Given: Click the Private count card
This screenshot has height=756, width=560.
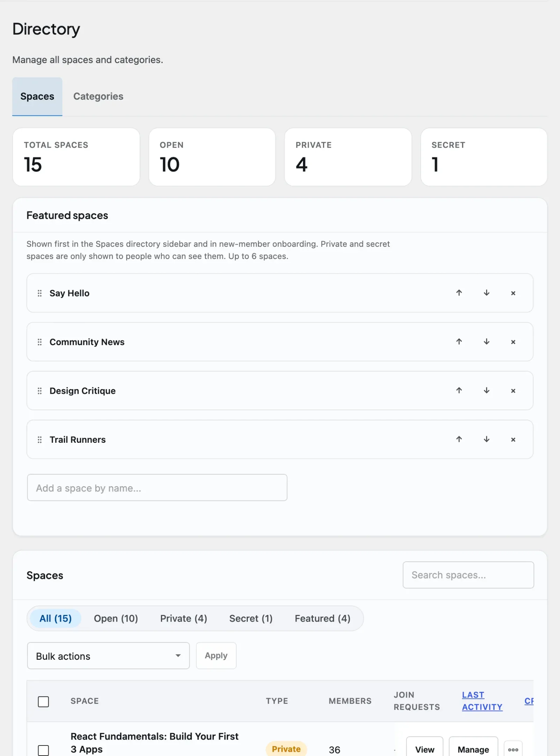Looking at the screenshot, I should tap(348, 157).
